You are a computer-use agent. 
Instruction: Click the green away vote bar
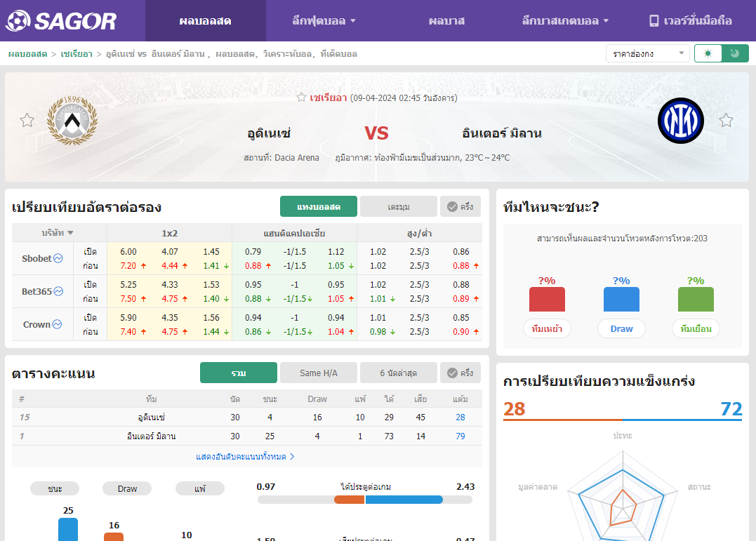coord(696,300)
